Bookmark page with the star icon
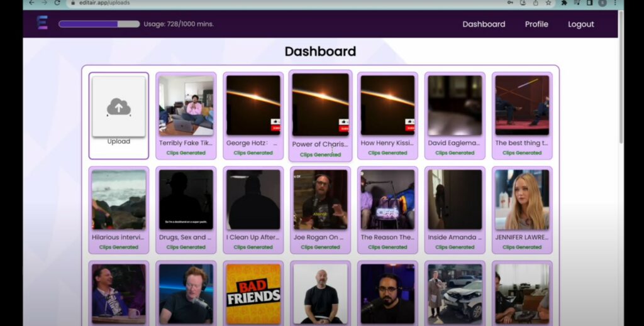Image resolution: width=644 pixels, height=326 pixels. (x=548, y=3)
